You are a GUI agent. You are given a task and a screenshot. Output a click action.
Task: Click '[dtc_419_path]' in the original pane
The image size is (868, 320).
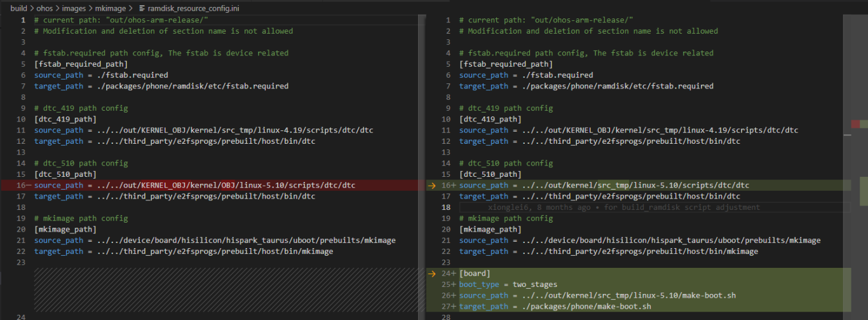65,119
